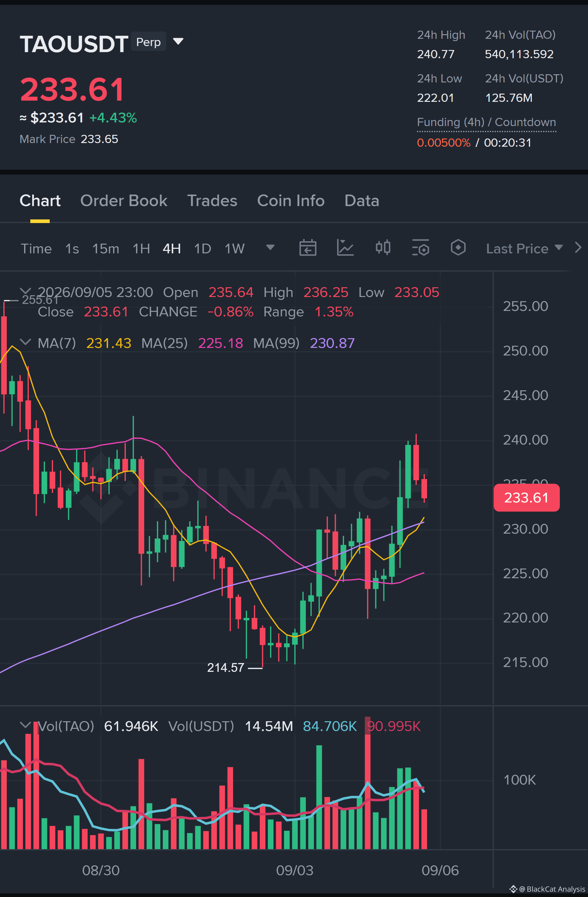This screenshot has height=897, width=588.
Task: Click the red 233.61 price tag on axis
Action: 526,498
